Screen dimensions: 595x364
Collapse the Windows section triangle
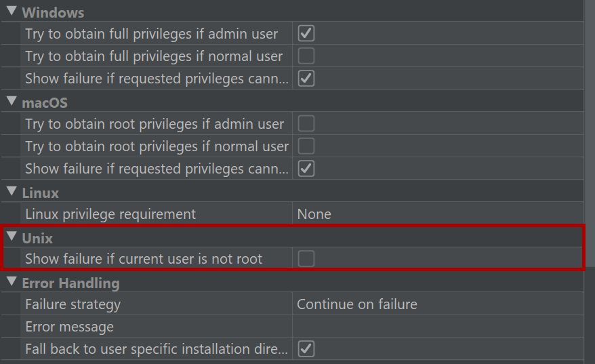pyautogui.click(x=12, y=12)
